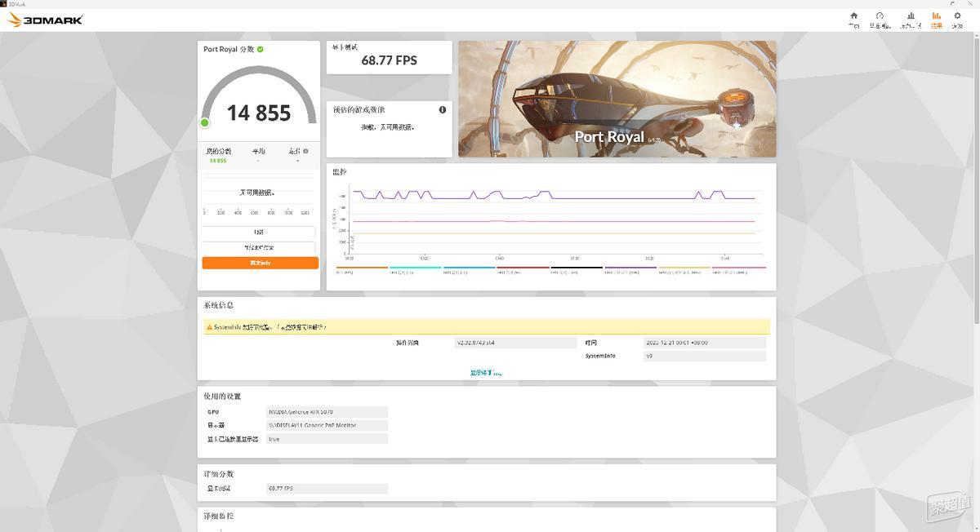Open the Settings gear icon
This screenshot has width=980, height=532.
coord(957,17)
